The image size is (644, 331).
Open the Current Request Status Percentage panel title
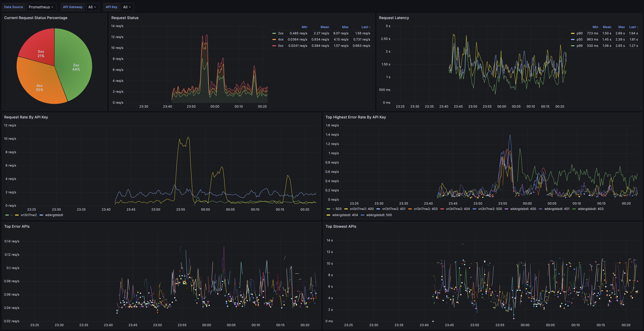tap(36, 18)
